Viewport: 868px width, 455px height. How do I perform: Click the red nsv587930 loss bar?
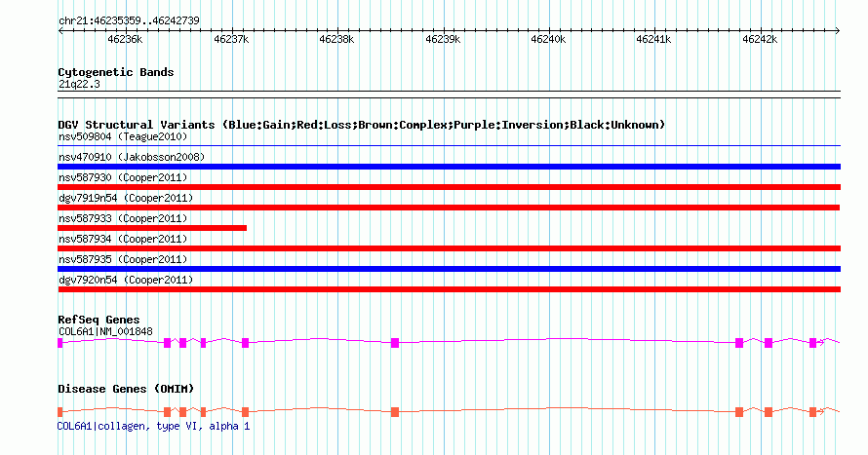pos(449,187)
